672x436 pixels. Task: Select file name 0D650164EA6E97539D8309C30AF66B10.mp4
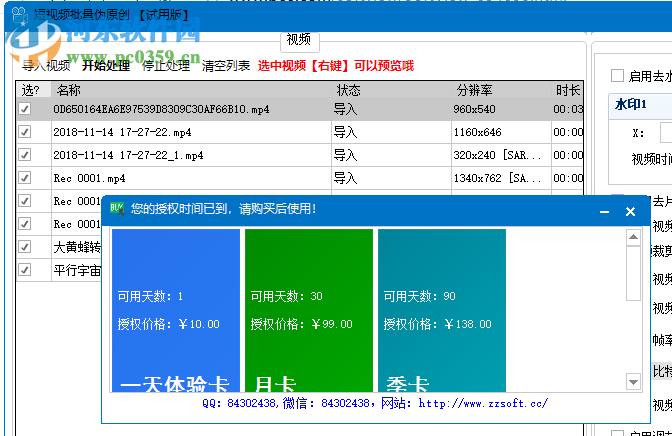pos(161,109)
